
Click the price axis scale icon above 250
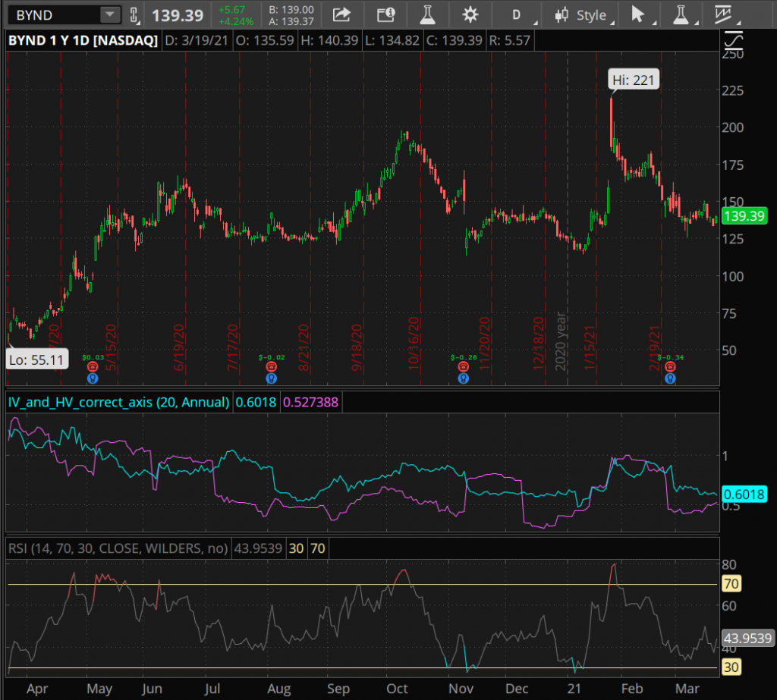[x=734, y=41]
